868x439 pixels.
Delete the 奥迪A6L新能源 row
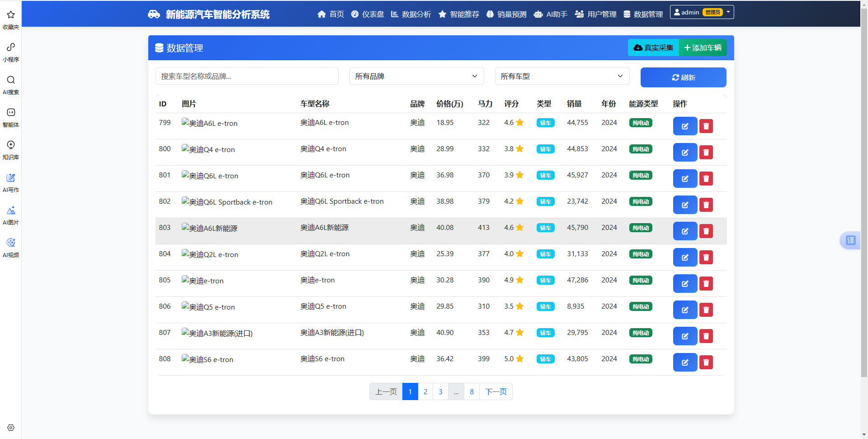click(x=706, y=231)
